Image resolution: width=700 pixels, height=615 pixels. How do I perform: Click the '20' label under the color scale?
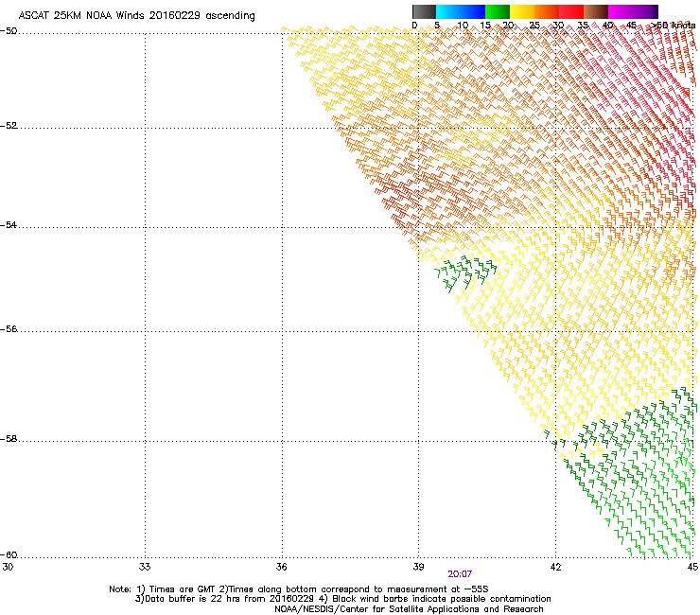point(508,26)
